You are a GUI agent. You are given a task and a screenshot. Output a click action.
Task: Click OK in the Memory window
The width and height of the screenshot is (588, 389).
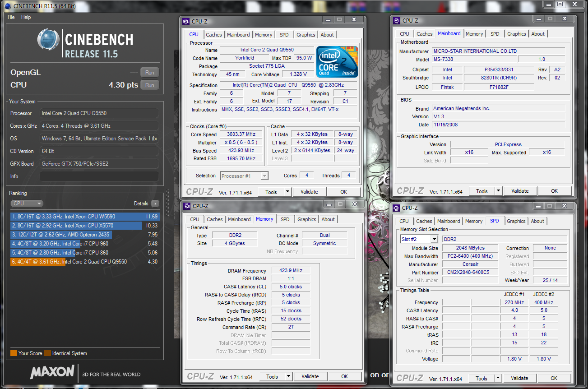(345, 376)
